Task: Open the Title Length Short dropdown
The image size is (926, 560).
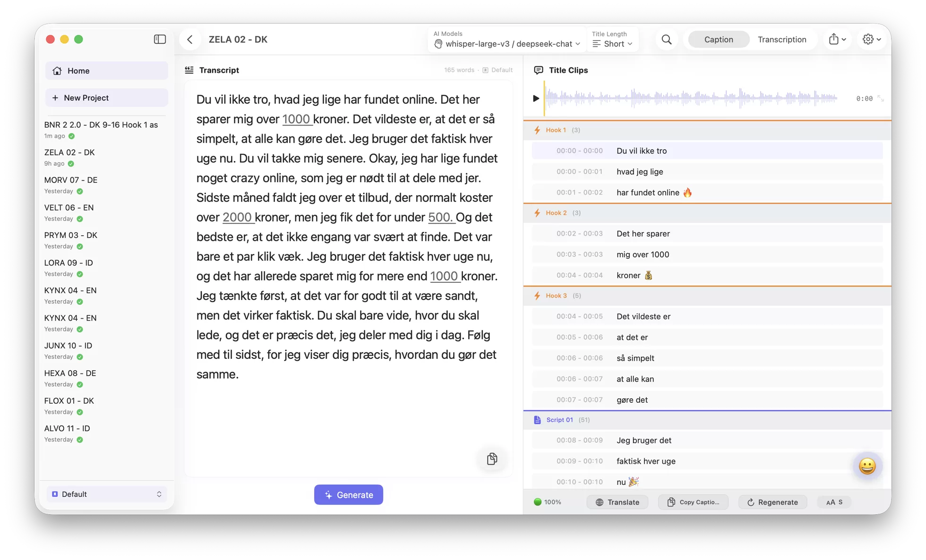Action: tap(612, 39)
